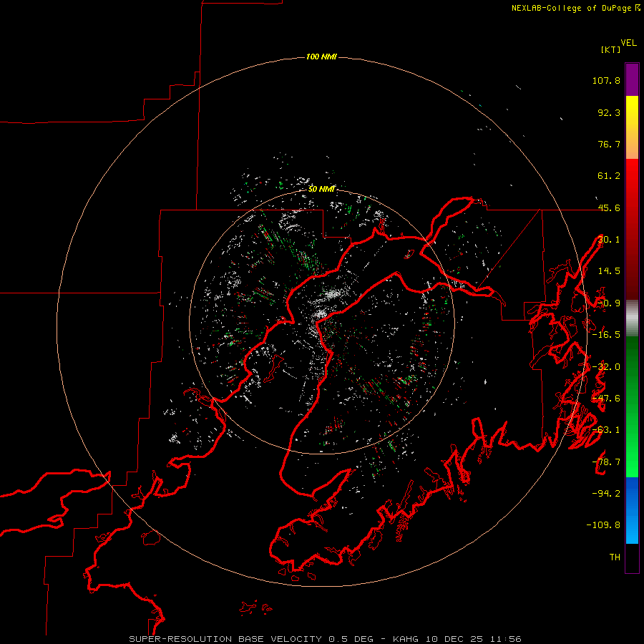Click the 100 NMI range ring label
The image size is (644, 644).
pyautogui.click(x=321, y=57)
